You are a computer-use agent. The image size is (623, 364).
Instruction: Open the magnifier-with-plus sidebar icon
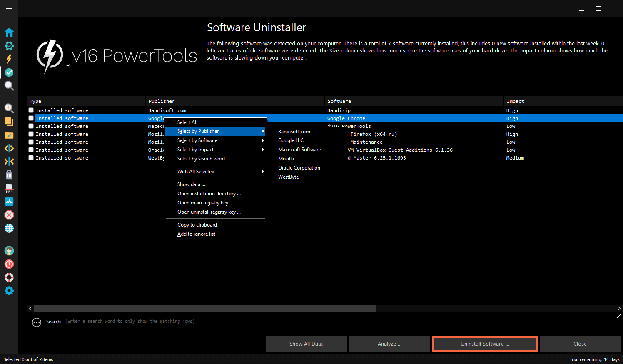click(x=9, y=108)
